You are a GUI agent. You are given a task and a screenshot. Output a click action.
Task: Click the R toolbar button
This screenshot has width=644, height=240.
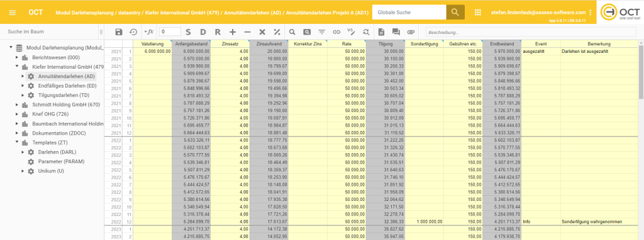coord(218,31)
